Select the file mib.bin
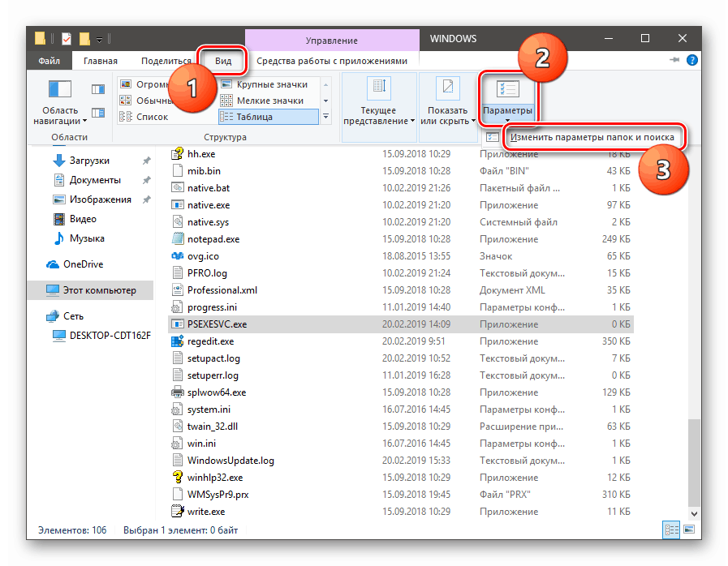 (x=400, y=171)
